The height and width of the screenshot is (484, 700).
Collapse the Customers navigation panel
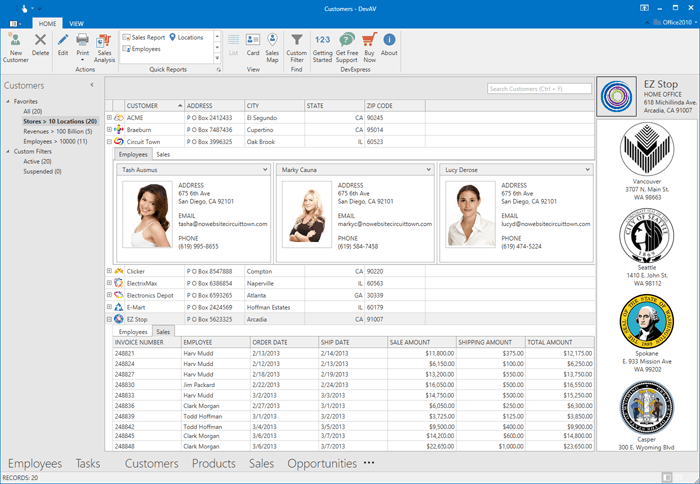[x=92, y=86]
